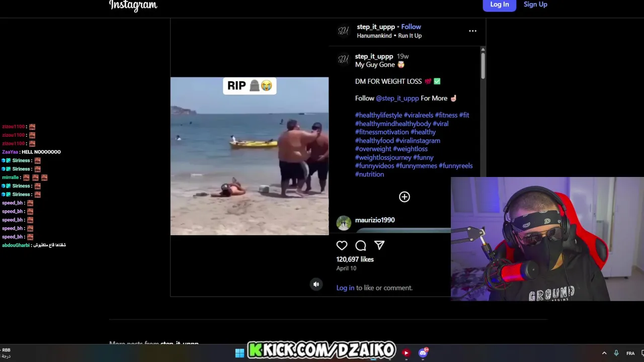Image resolution: width=644 pixels, height=362 pixels.
Task: Open the #funnymemes hashtag
Action: tap(417, 166)
